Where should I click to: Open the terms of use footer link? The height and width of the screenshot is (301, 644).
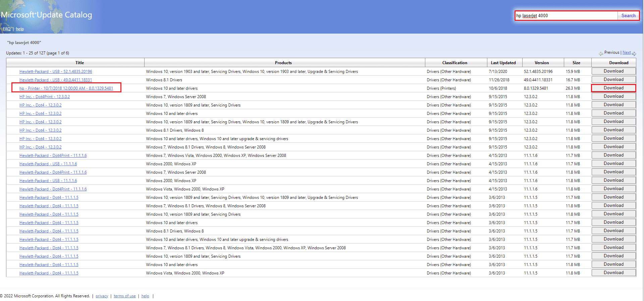click(x=124, y=296)
